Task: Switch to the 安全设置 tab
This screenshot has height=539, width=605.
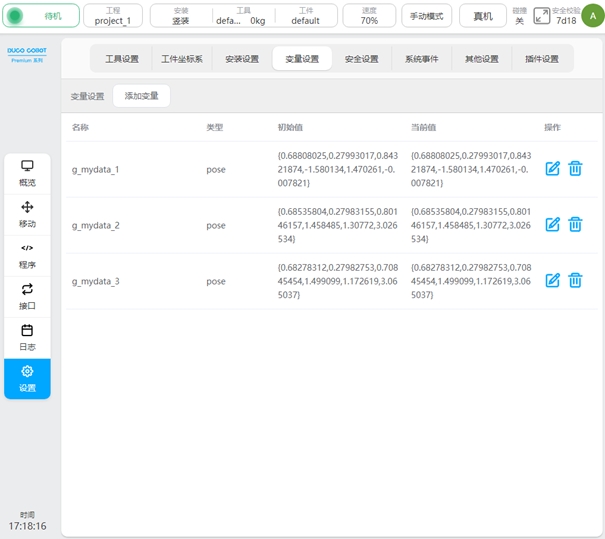Action: (x=361, y=59)
